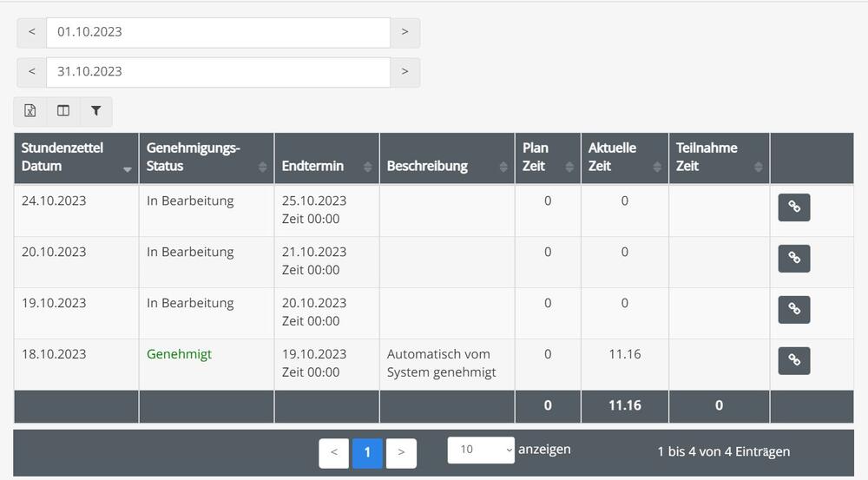Go to previous day from 31.10.2023
868x480 pixels.
(x=31, y=72)
